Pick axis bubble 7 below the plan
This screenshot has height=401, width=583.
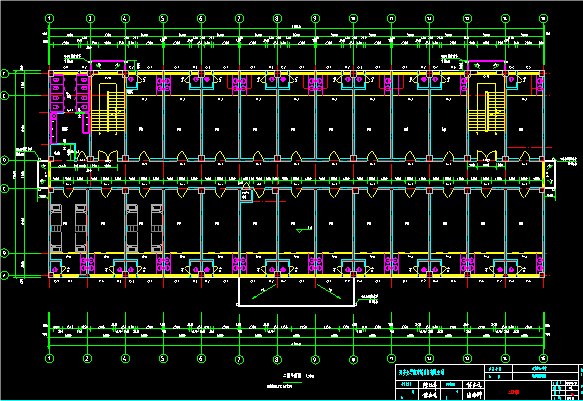239,359
